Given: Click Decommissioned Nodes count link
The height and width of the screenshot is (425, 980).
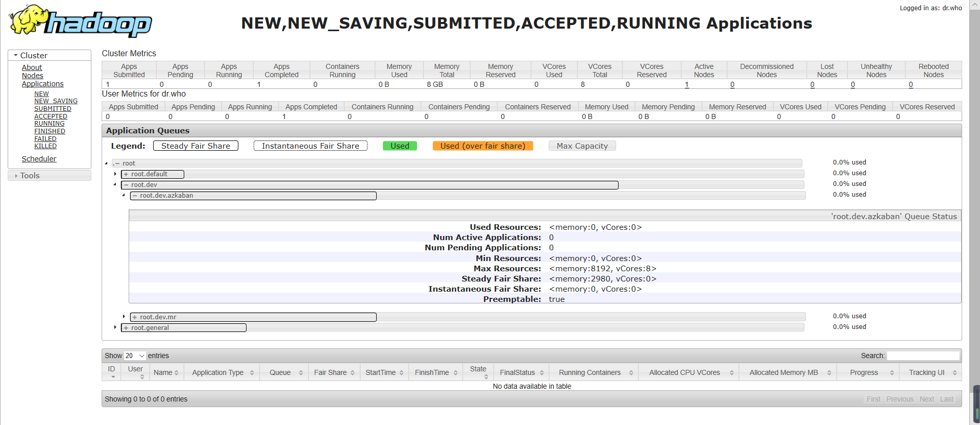Looking at the screenshot, I should (732, 85).
